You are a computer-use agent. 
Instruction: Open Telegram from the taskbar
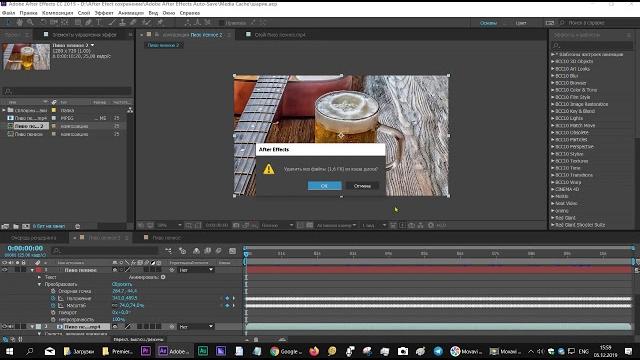click(x=438, y=351)
